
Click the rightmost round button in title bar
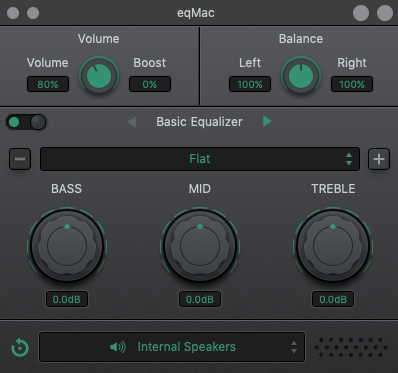(x=385, y=13)
